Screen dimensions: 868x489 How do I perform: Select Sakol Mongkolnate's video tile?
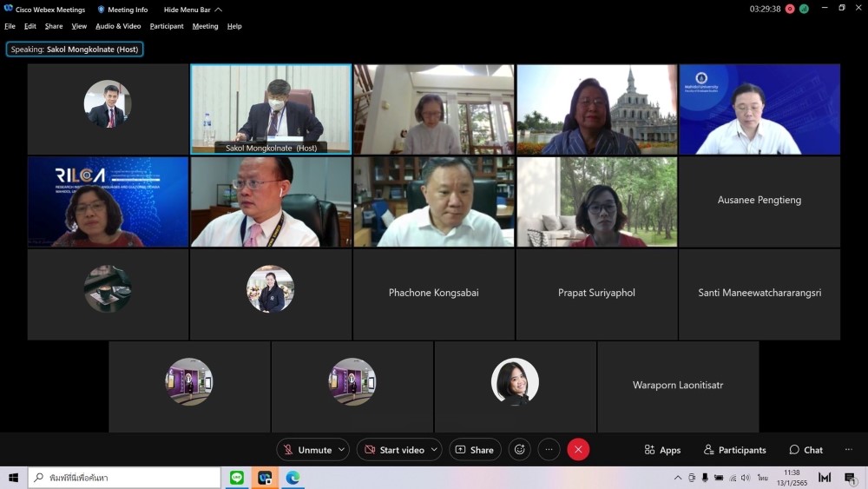(x=271, y=109)
